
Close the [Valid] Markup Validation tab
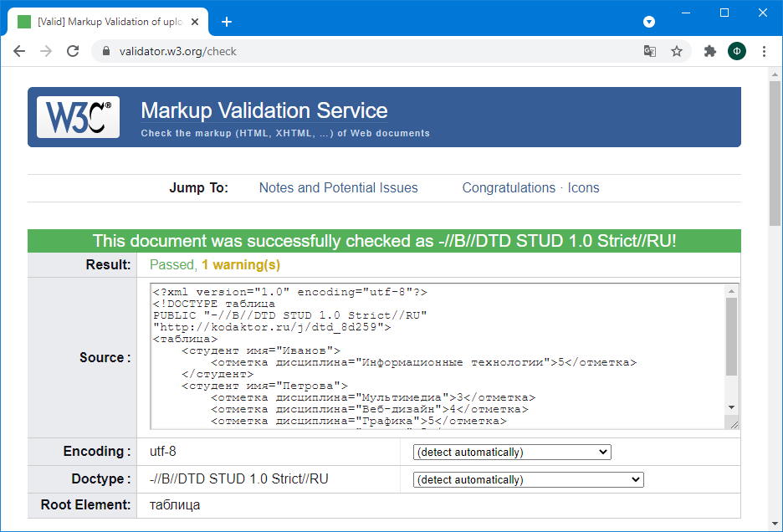pos(195,22)
